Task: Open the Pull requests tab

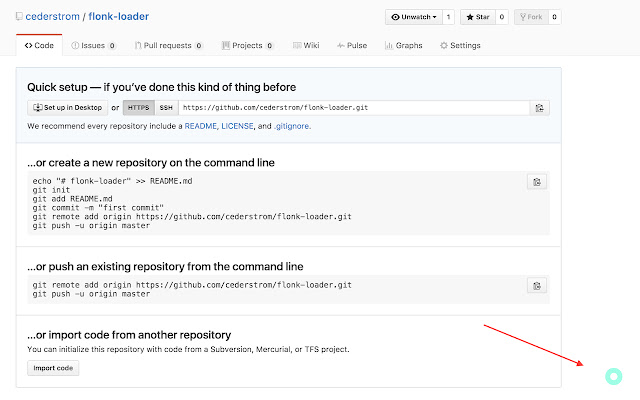Action: [x=168, y=45]
